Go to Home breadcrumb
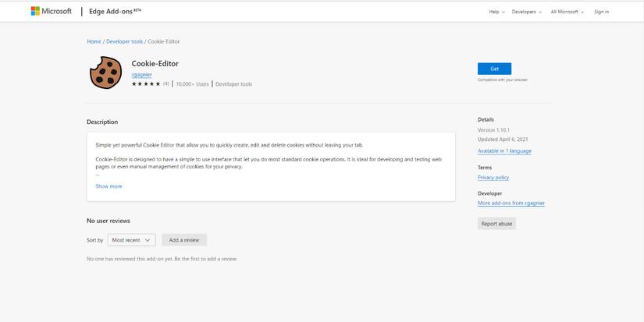The image size is (644, 322). coord(94,41)
